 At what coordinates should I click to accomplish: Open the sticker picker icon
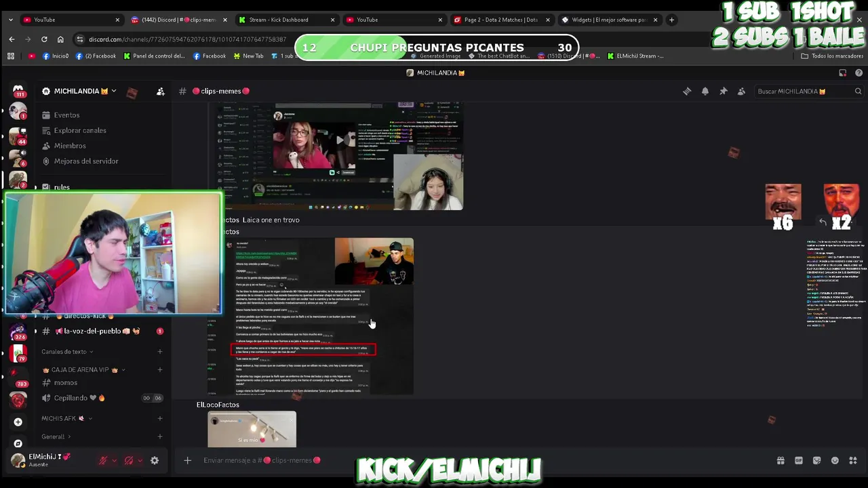[816, 460]
